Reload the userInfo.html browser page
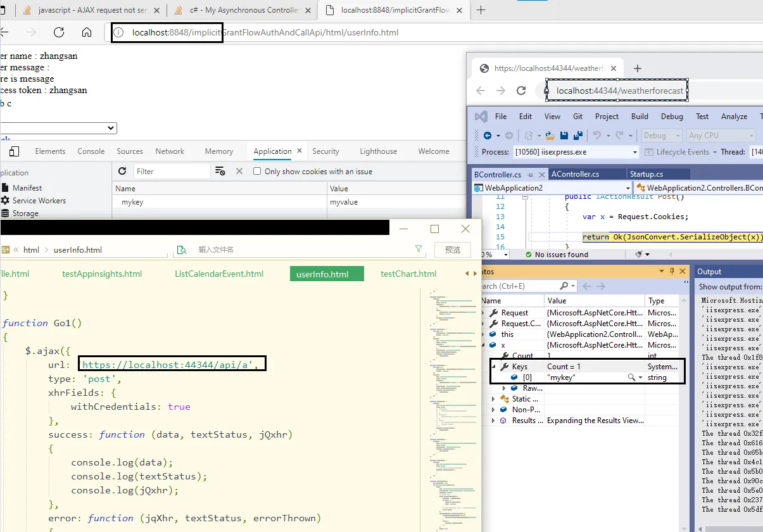Screen dimensions: 763x532 click(59, 32)
